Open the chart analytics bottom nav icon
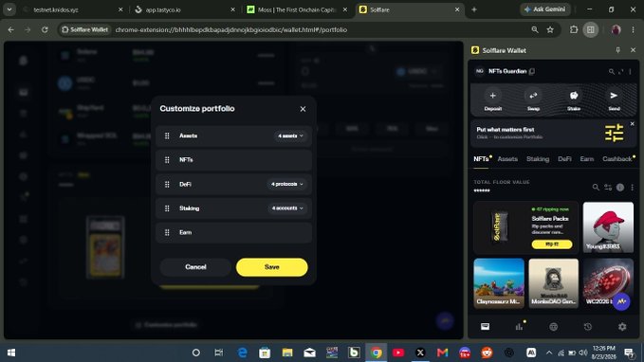 (520, 327)
